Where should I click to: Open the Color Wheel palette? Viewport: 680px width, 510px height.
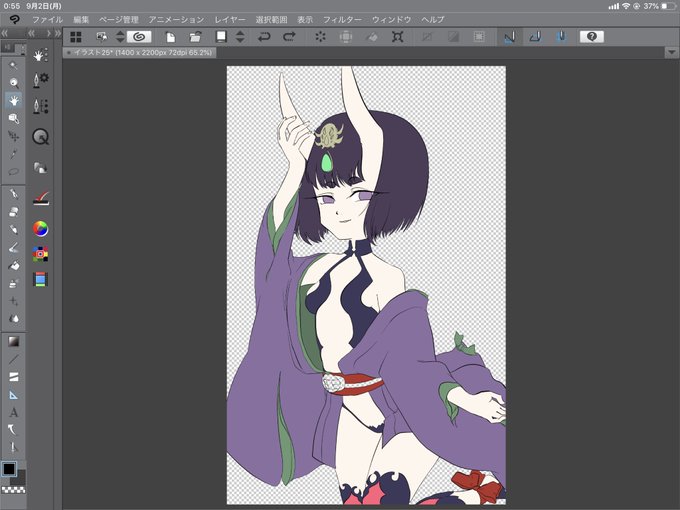click(40, 229)
